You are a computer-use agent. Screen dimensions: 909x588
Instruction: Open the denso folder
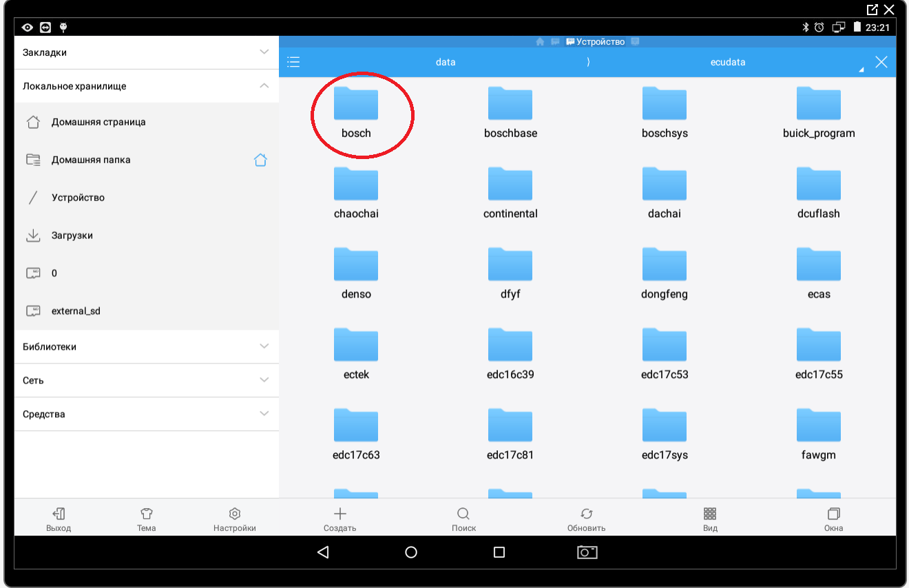point(356,275)
